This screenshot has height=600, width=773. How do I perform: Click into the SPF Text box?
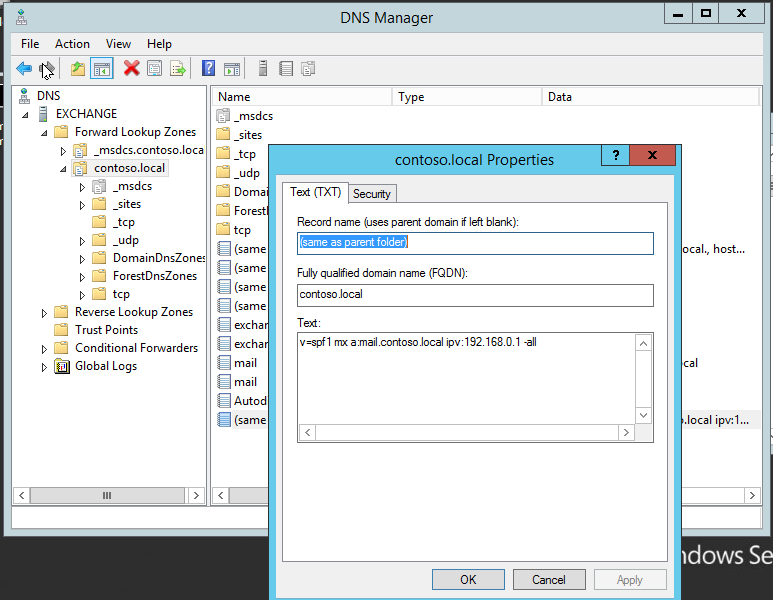point(467,379)
